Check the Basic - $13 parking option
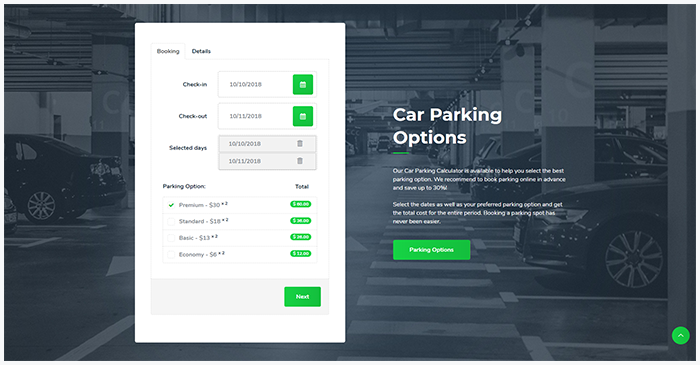 click(171, 238)
